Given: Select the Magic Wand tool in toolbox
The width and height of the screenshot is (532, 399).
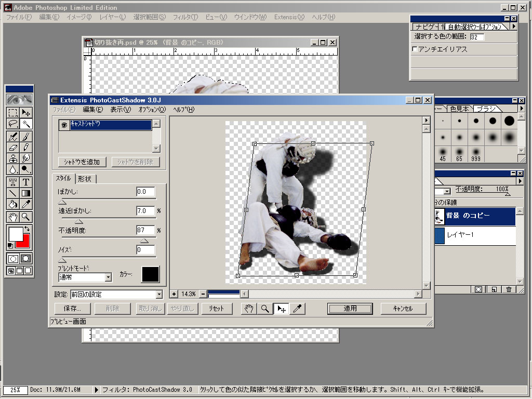Looking at the screenshot, I should (x=26, y=124).
